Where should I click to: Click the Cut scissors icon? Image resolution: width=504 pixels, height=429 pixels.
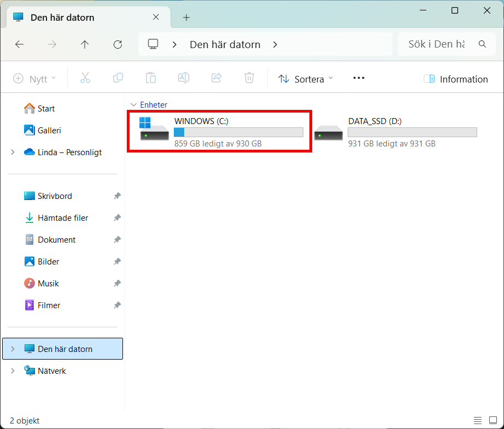point(85,78)
